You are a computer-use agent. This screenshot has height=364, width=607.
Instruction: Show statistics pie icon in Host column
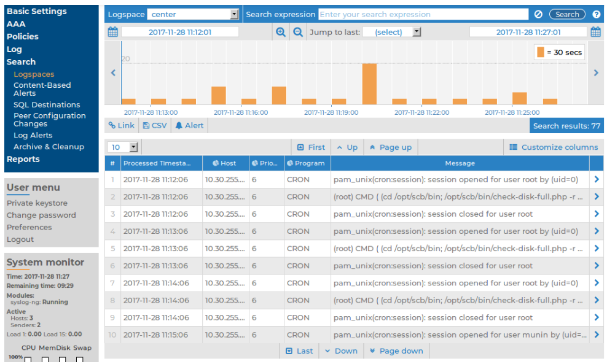click(216, 163)
